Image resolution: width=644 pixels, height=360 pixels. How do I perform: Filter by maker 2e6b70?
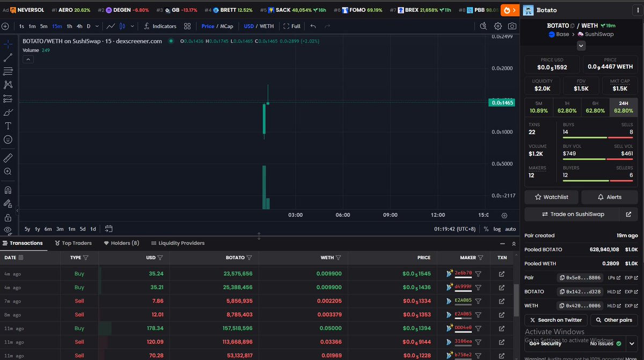478,273
